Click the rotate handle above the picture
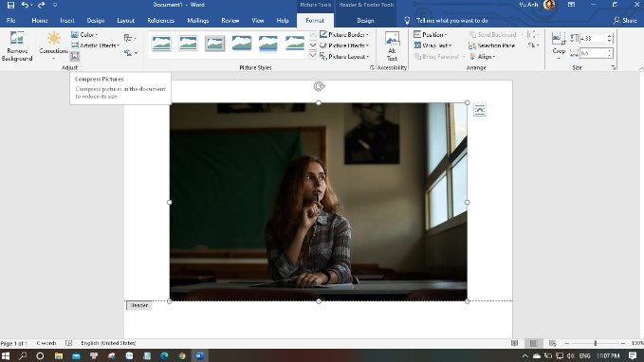This screenshot has width=644, height=362. pyautogui.click(x=319, y=86)
